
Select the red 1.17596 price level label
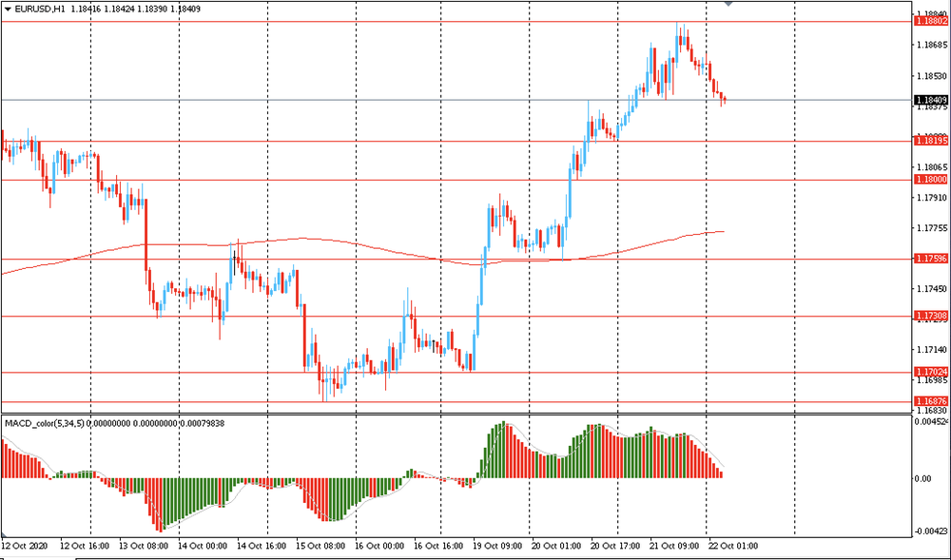point(930,259)
